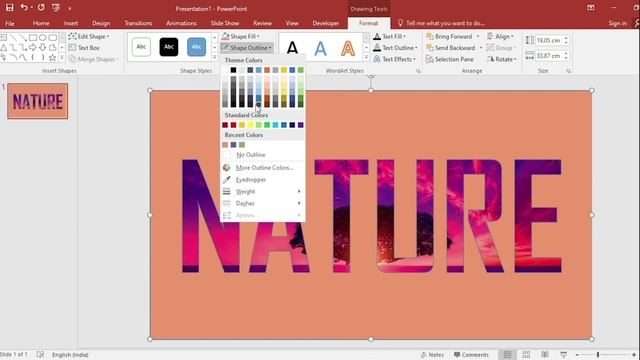The height and width of the screenshot is (360, 640).
Task: Click the Undo arrow icon
Action: (x=24, y=7)
